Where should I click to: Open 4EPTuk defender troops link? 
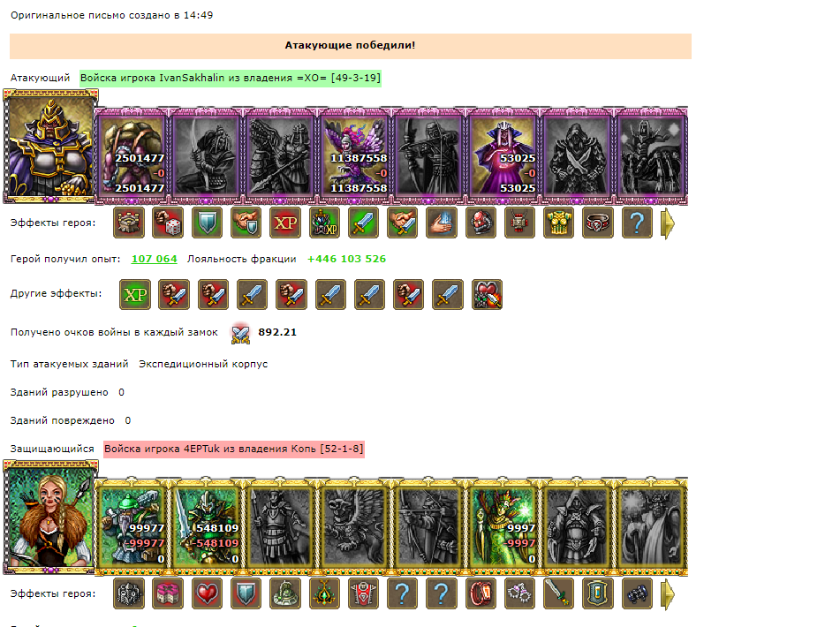pos(233,449)
